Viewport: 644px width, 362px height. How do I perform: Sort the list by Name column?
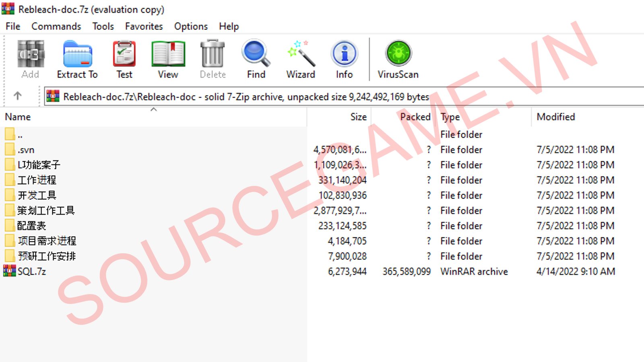18,117
